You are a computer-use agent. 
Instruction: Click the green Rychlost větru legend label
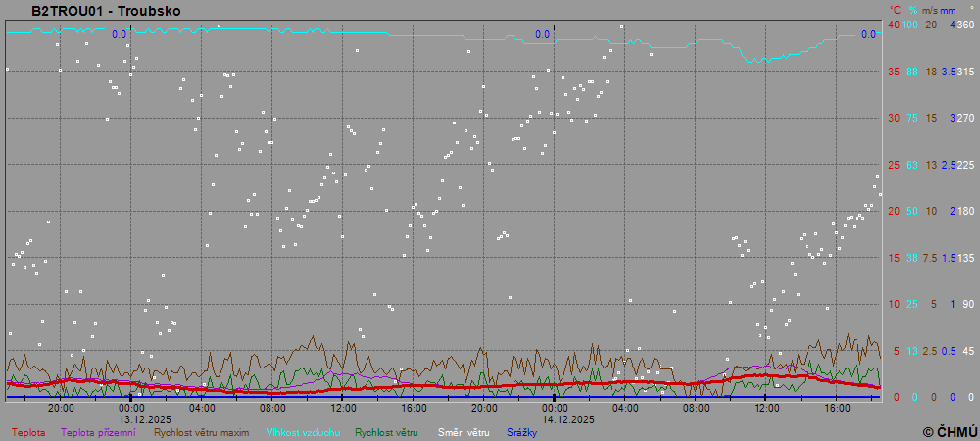point(386,432)
